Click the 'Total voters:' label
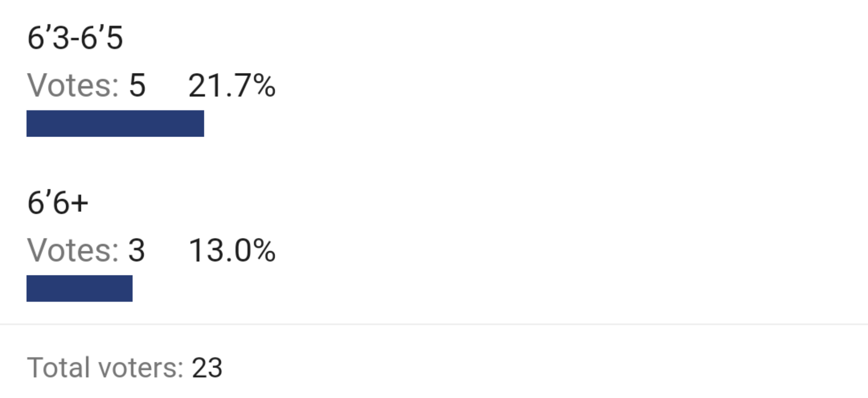The height and width of the screenshot is (398, 868). tap(105, 367)
